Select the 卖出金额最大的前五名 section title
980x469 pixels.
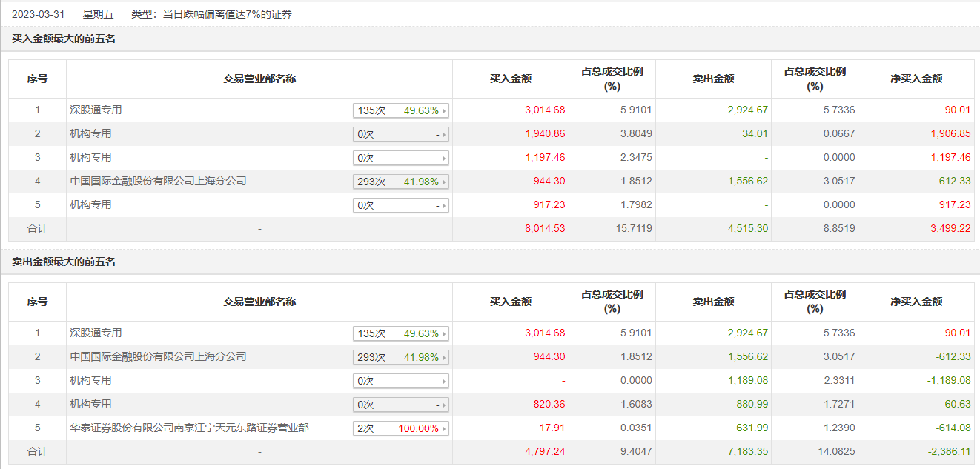[x=64, y=262]
